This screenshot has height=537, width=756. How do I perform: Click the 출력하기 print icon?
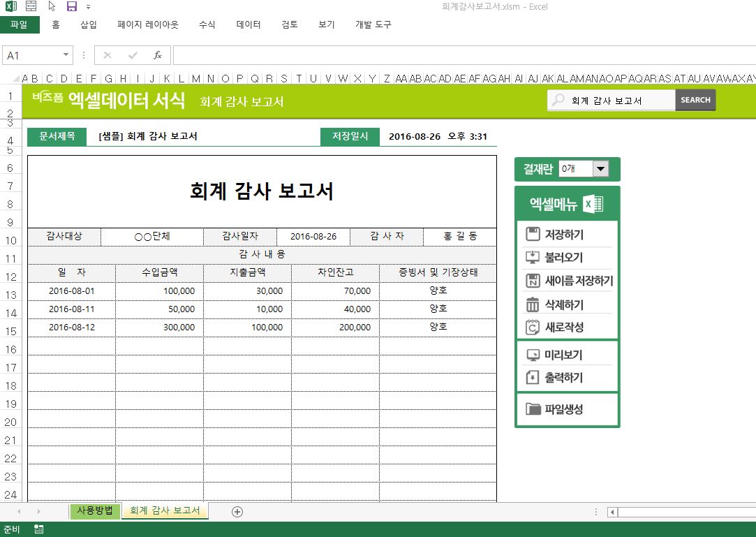533,377
